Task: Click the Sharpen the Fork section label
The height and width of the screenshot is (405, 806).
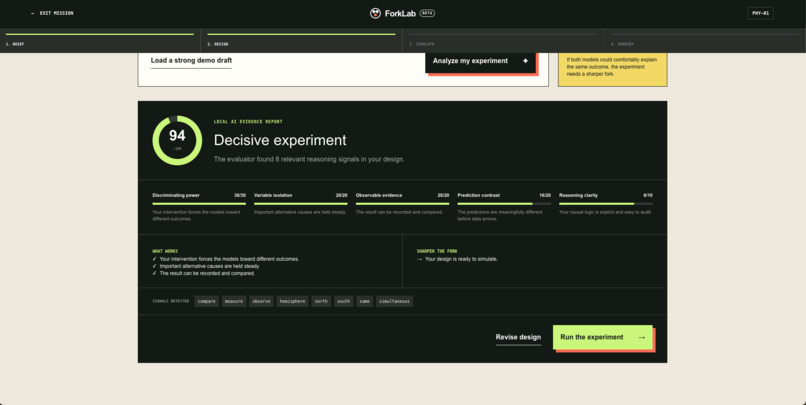Action: click(437, 251)
